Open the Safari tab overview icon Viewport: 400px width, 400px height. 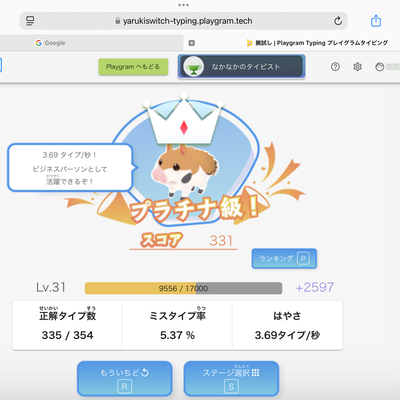30,21
